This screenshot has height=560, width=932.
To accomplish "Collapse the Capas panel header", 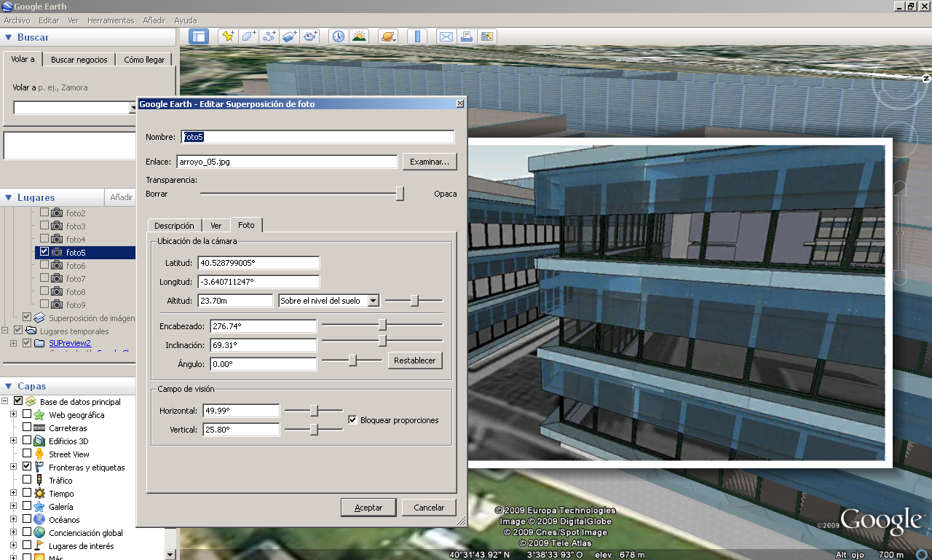I will pos(9,387).
